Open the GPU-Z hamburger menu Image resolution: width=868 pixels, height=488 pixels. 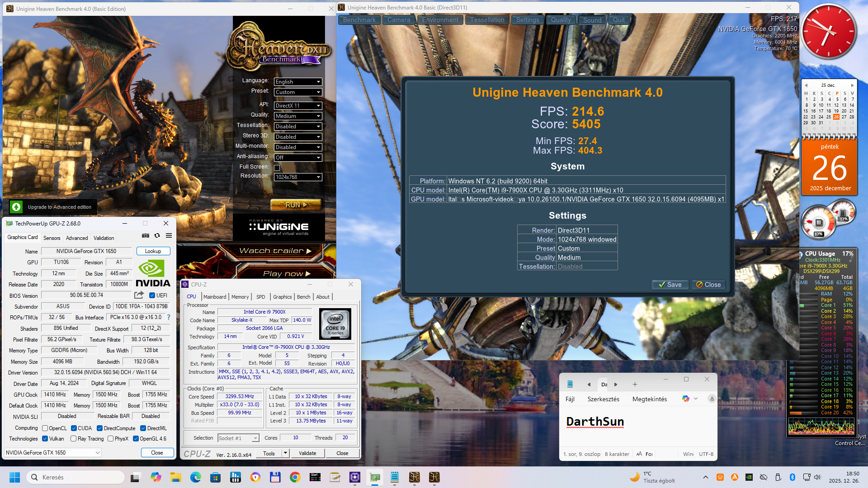(169, 235)
